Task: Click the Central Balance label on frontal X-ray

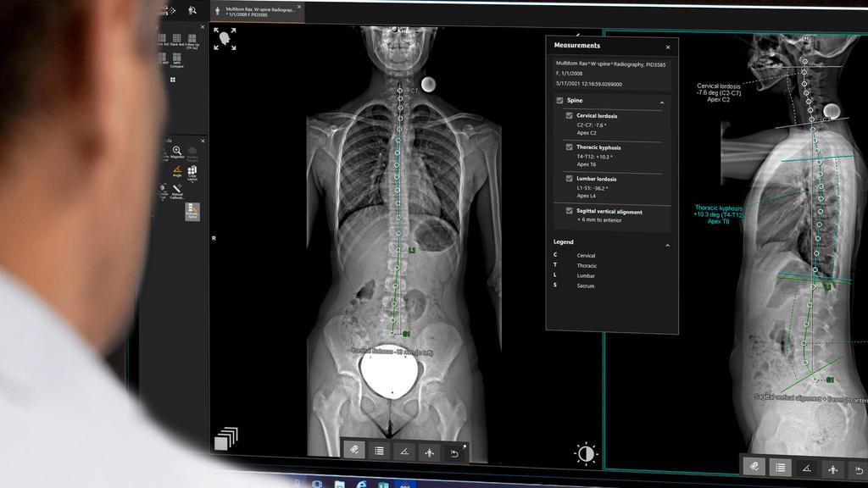Action: tap(392, 352)
